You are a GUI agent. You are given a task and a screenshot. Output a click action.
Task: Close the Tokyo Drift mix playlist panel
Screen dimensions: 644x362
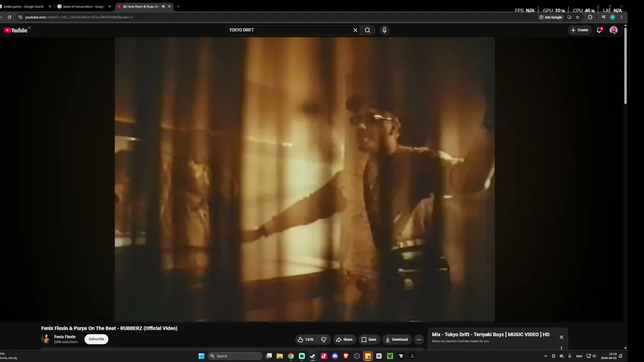561,337
